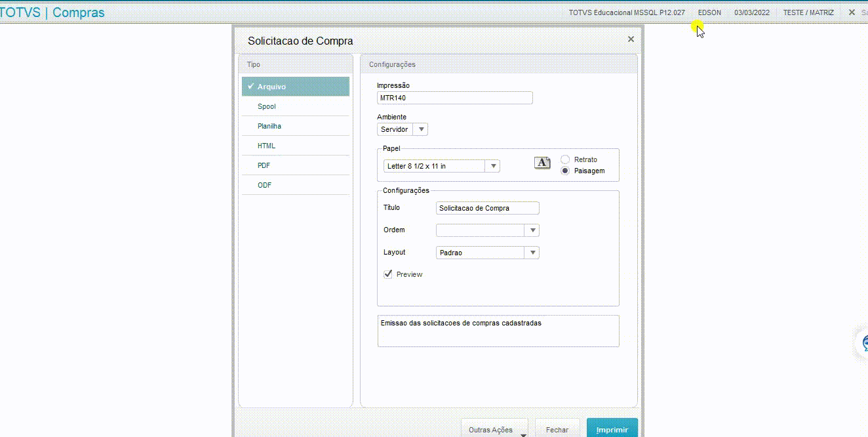Select the Paisagem orientation option

[565, 171]
